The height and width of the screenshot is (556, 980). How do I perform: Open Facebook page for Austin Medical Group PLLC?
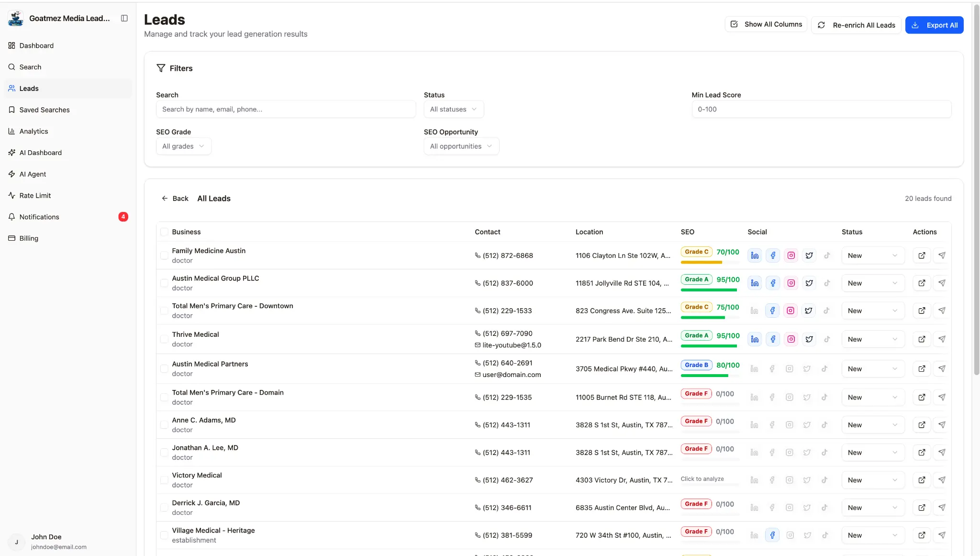pos(772,283)
